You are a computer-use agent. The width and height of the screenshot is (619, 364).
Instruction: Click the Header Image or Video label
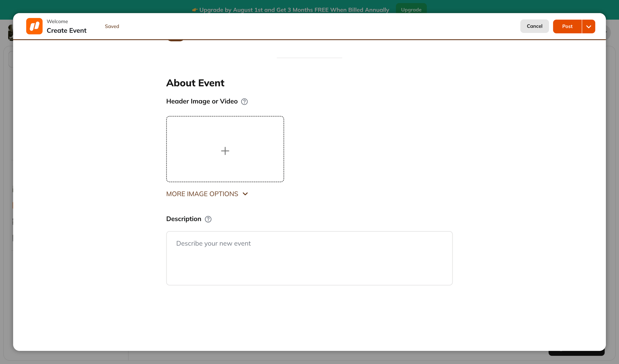click(202, 101)
